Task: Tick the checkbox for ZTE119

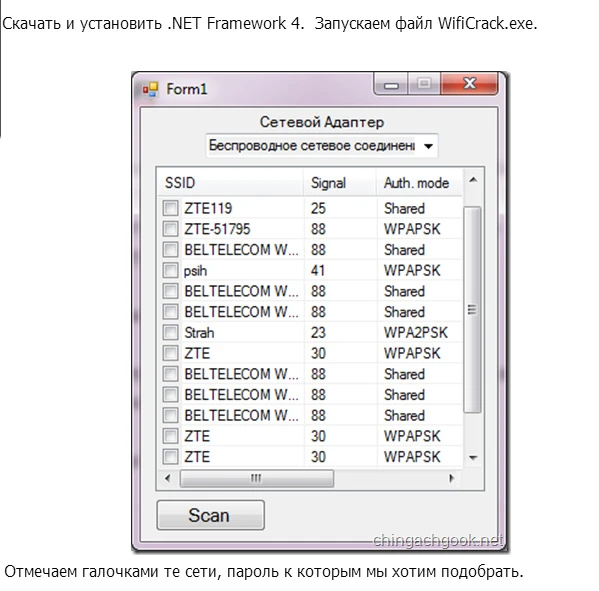Action: (x=170, y=208)
